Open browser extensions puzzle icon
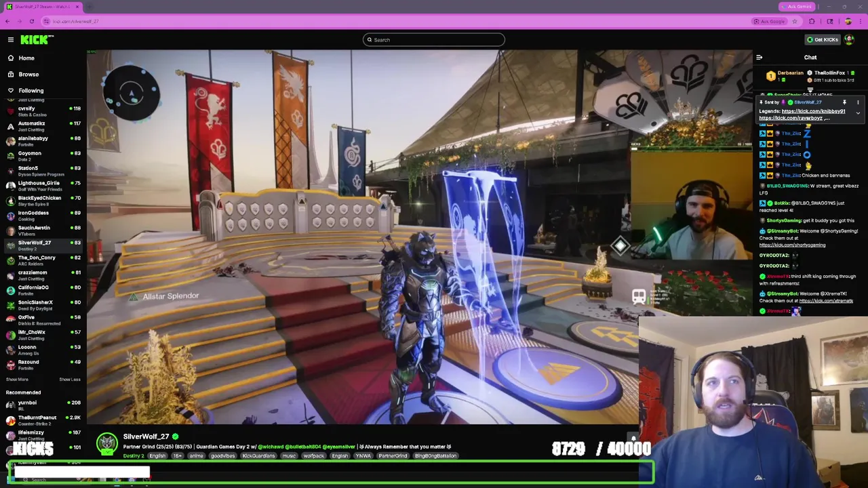The image size is (868, 488). click(x=812, y=22)
